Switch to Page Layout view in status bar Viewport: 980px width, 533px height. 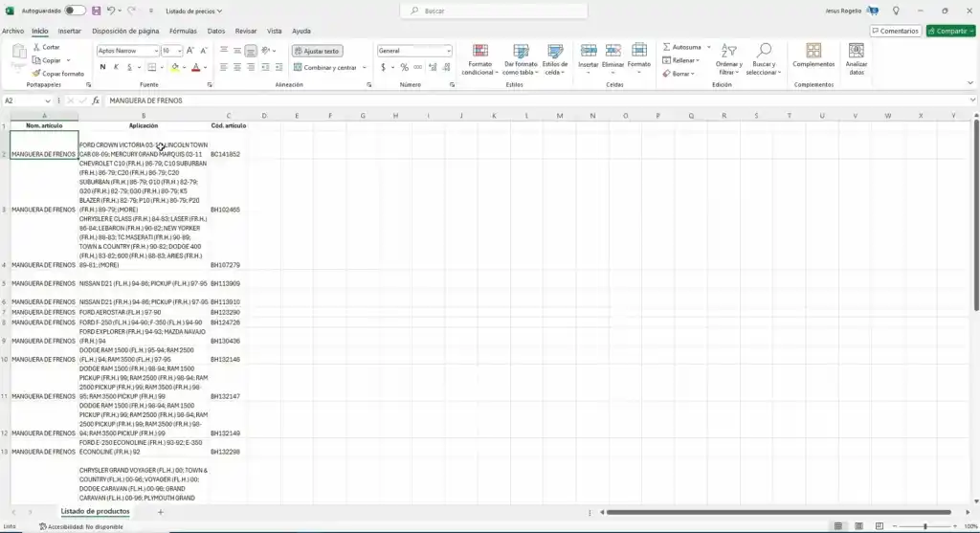[x=858, y=526]
